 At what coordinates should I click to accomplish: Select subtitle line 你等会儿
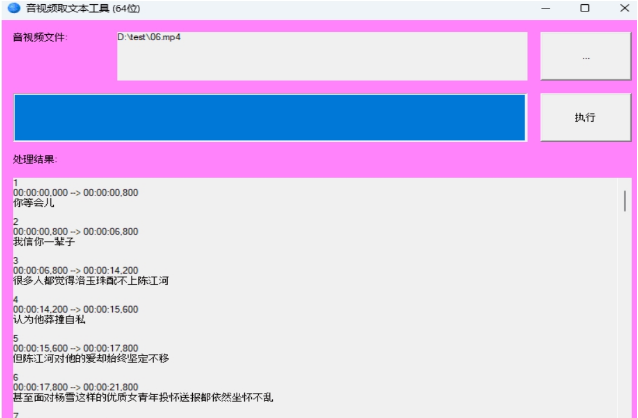(x=34, y=203)
